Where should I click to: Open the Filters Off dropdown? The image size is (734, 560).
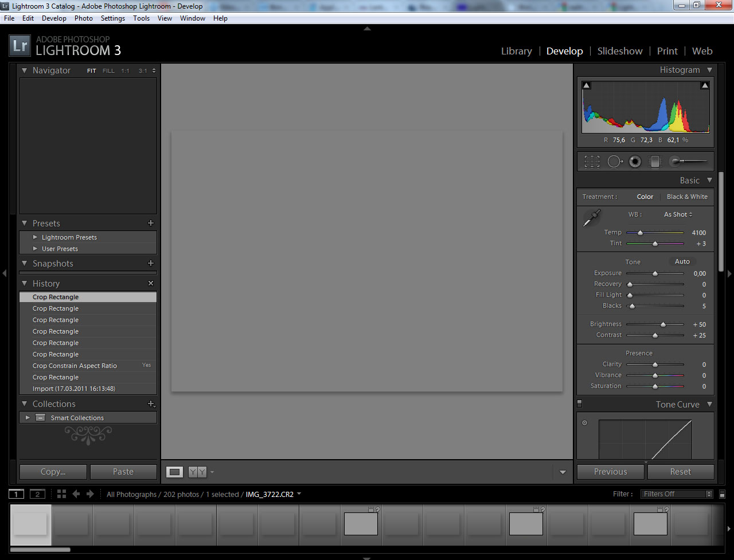(677, 494)
